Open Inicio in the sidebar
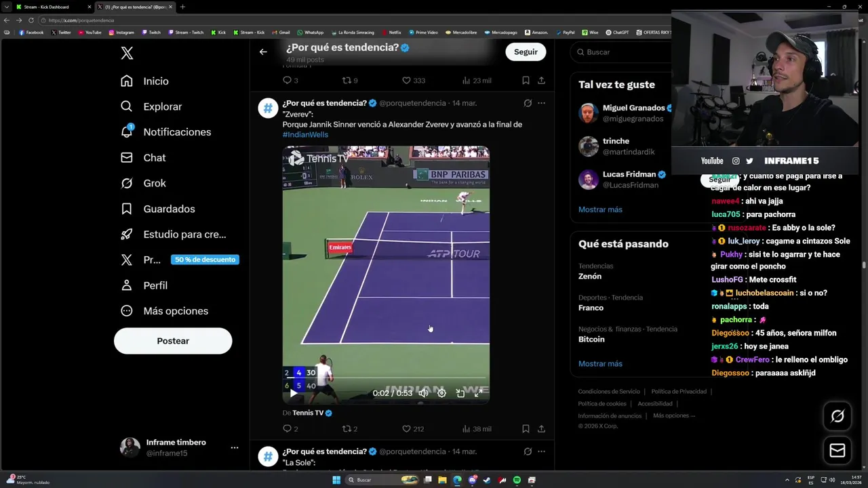The height and width of the screenshot is (488, 868). (x=144, y=81)
